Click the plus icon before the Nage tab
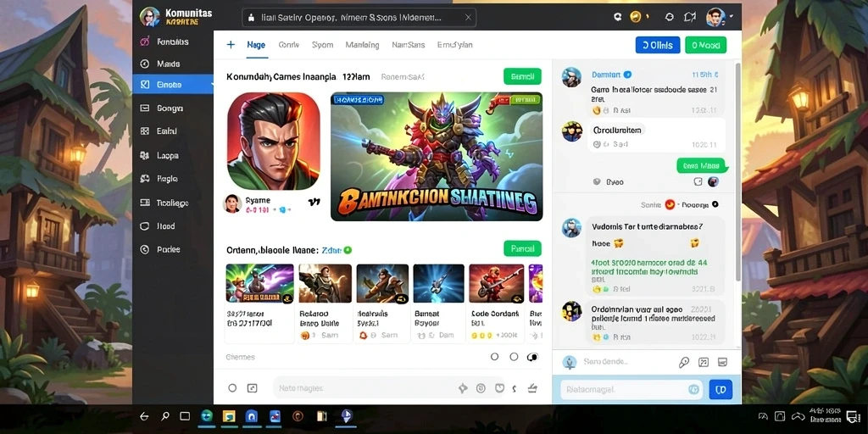868x434 pixels. click(231, 45)
